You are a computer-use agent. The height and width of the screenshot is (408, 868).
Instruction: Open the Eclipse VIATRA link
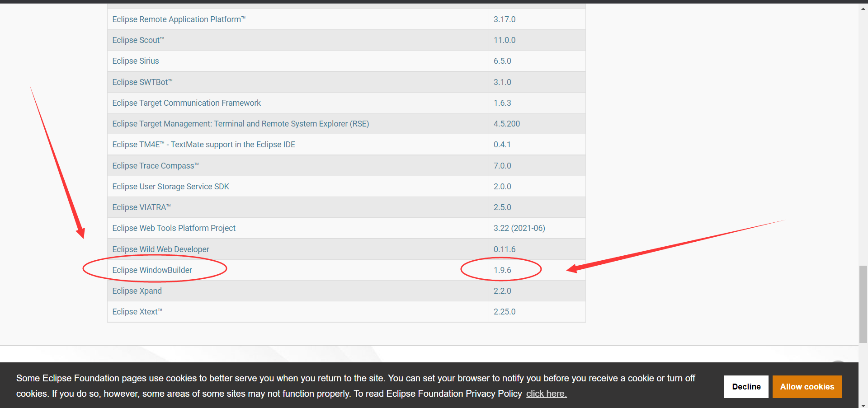point(142,207)
